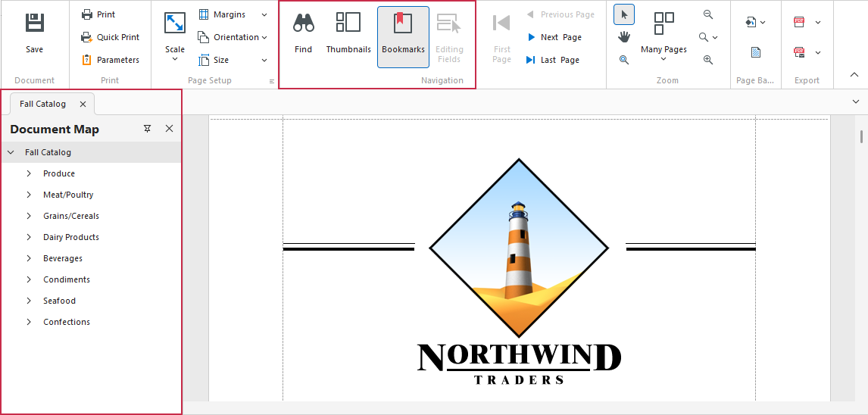The height and width of the screenshot is (415, 868).
Task: Go to the Next Page
Action: (x=554, y=37)
